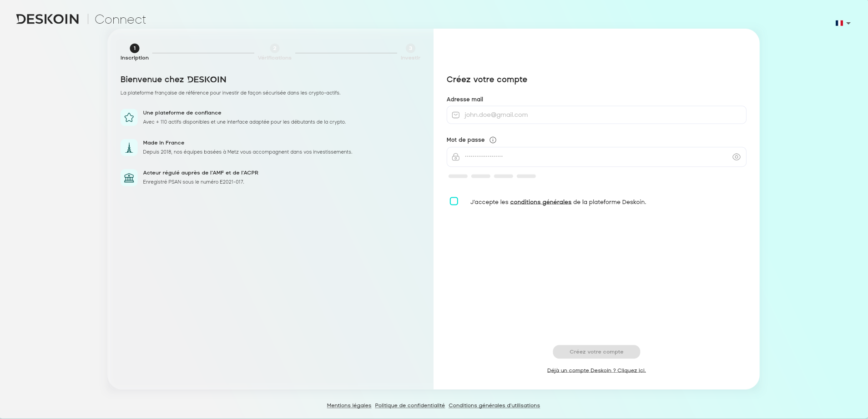Click the envelope icon in email field

455,115
